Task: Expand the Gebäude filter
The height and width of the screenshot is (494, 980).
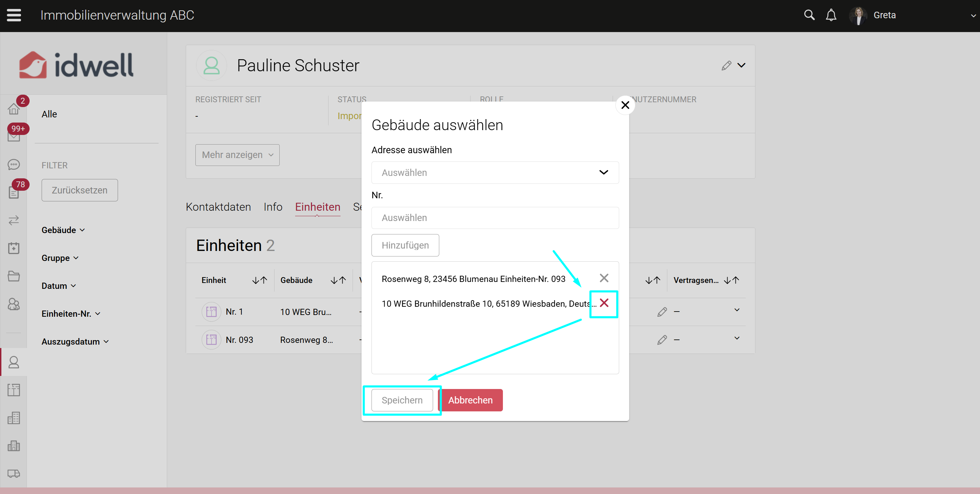Action: click(x=63, y=230)
